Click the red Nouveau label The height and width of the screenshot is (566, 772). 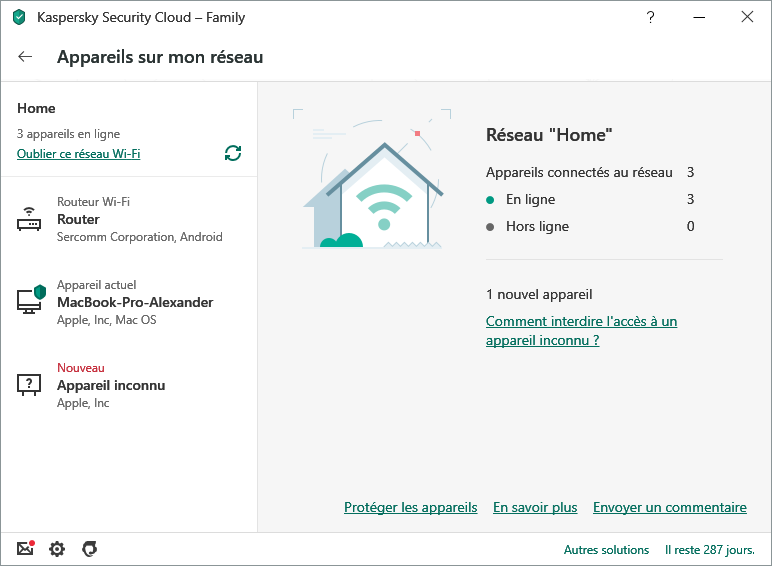pos(81,368)
